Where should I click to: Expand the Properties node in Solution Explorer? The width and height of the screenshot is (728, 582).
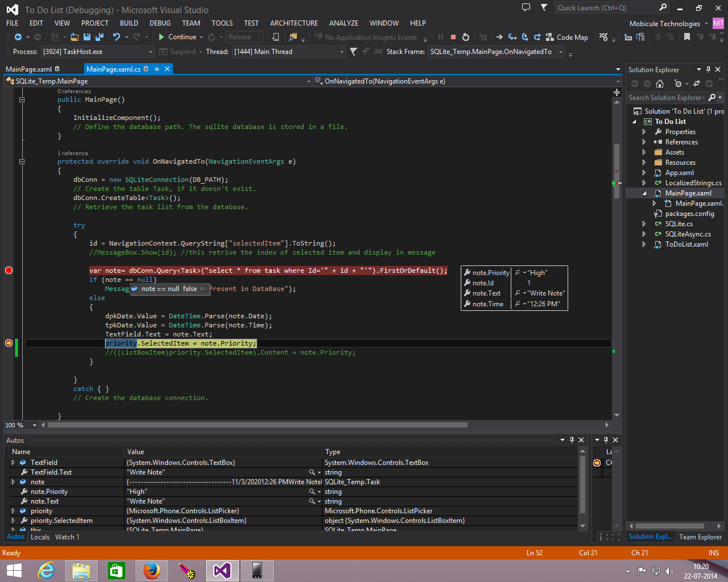click(x=644, y=132)
